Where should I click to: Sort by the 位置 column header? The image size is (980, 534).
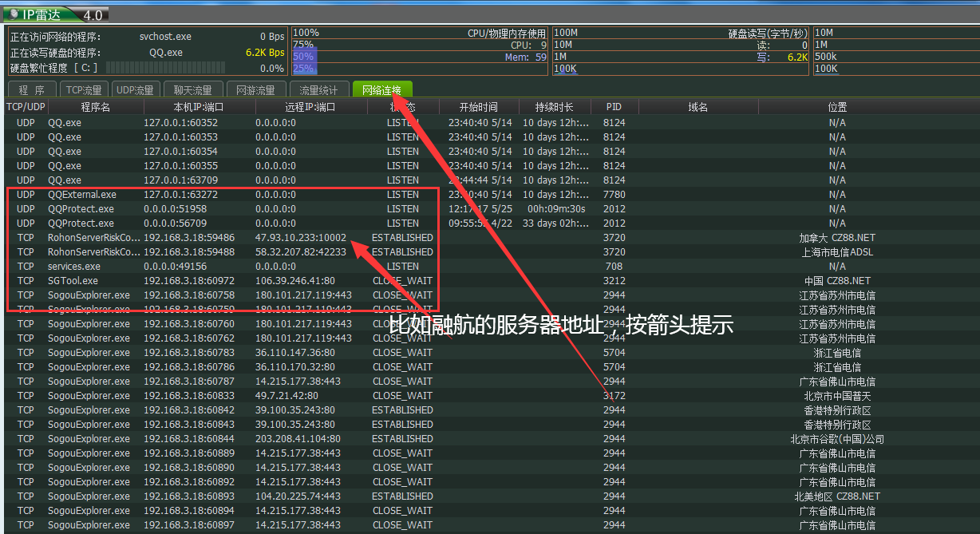(837, 107)
